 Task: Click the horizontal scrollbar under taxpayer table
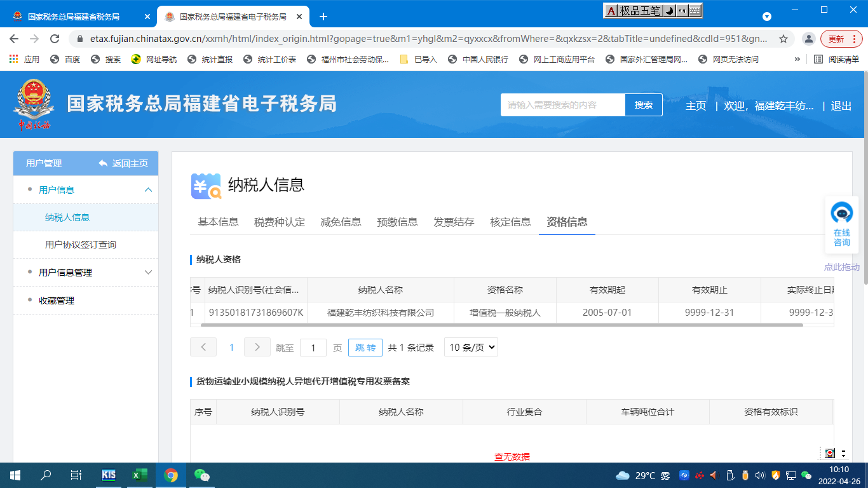tap(501, 325)
